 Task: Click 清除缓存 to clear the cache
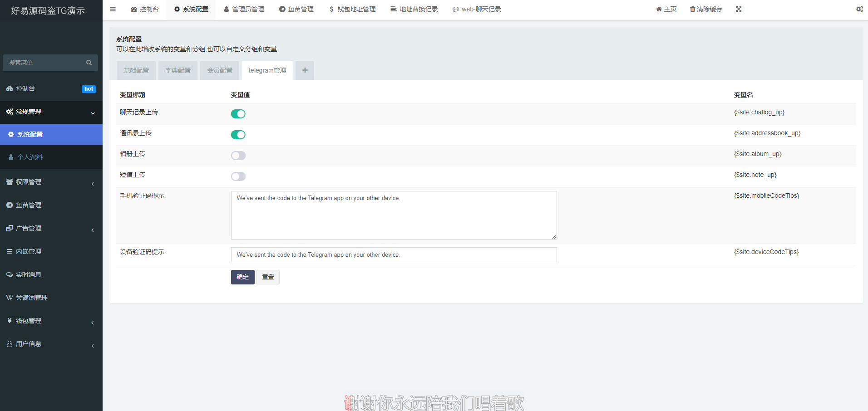[706, 9]
